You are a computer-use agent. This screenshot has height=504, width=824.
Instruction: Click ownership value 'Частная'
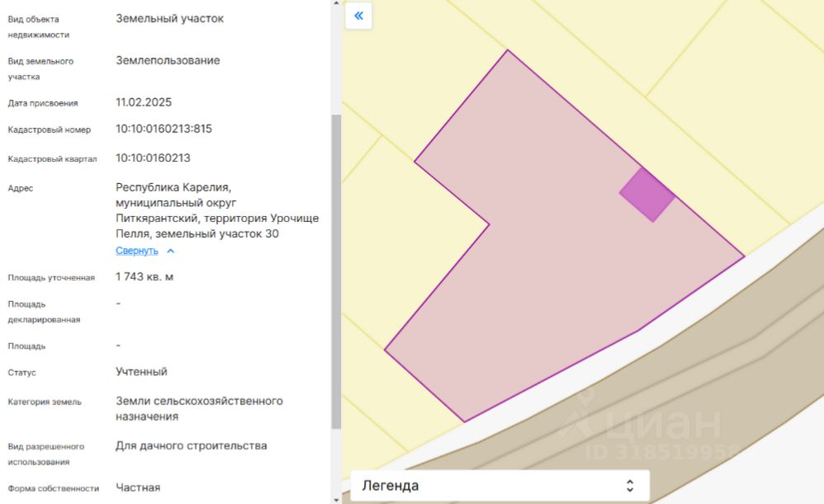click(138, 488)
